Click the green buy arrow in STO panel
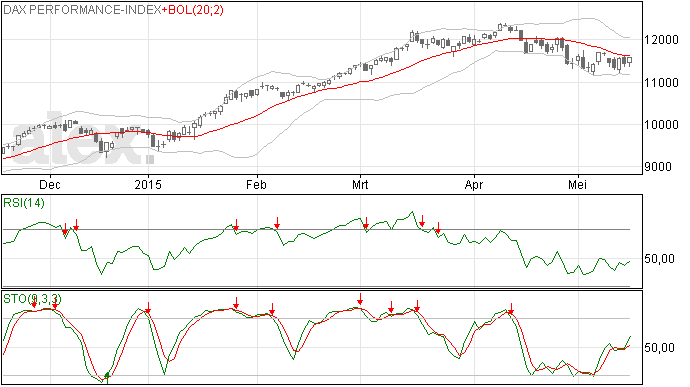This screenshot has width=690, height=387. coord(107,377)
